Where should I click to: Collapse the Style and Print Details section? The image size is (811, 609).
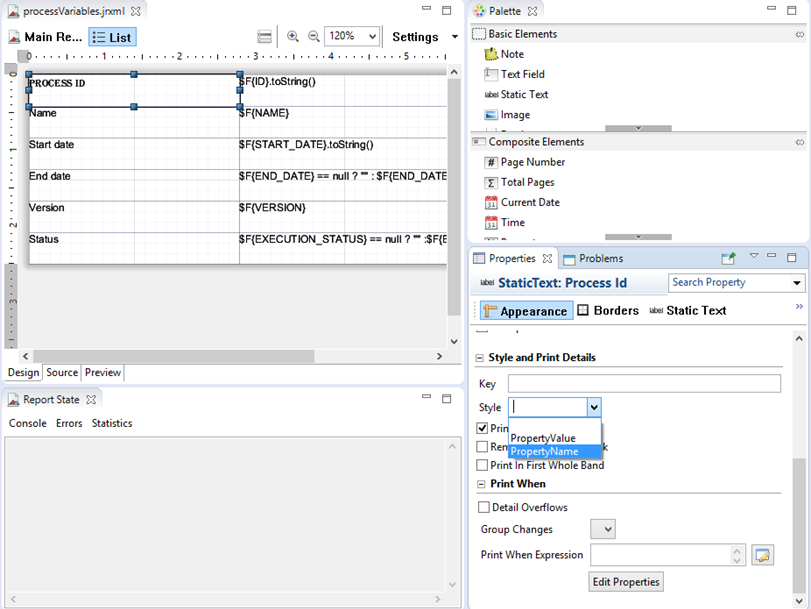click(480, 358)
